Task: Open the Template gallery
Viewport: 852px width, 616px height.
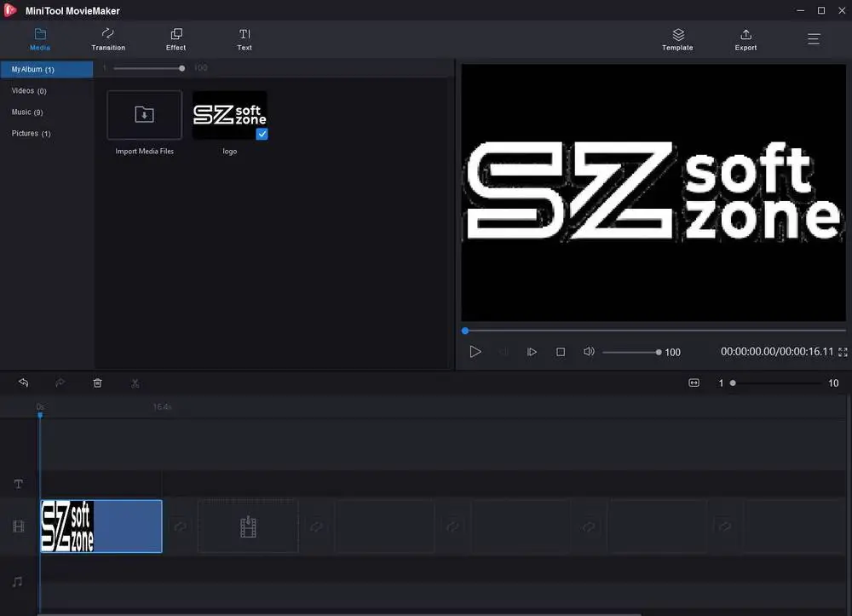Action: tap(677, 39)
